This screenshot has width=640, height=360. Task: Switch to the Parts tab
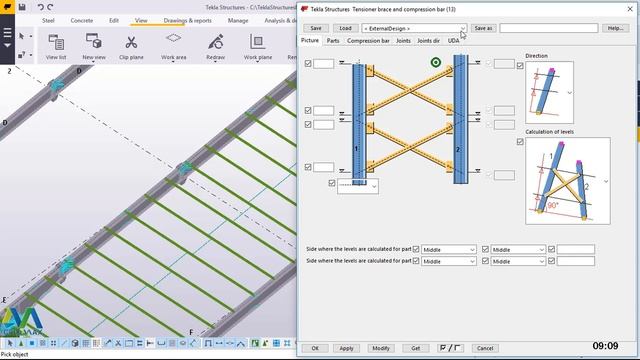point(333,41)
